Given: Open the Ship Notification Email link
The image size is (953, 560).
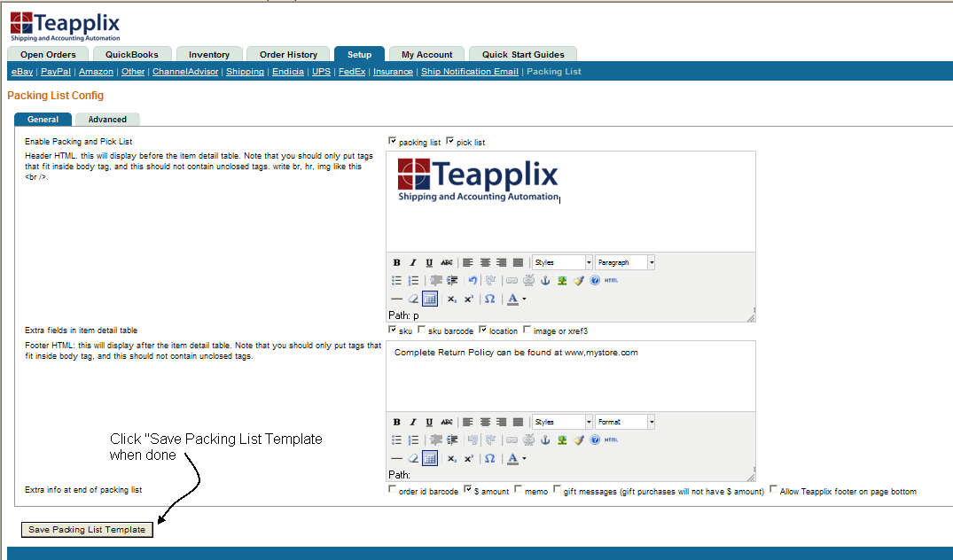Looking at the screenshot, I should click(x=470, y=72).
